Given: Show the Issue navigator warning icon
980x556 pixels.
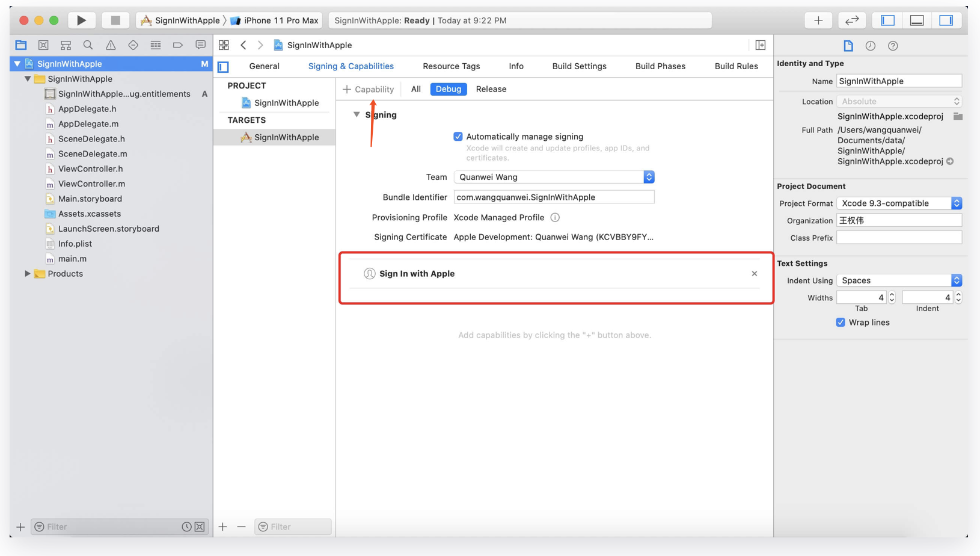Looking at the screenshot, I should tap(111, 45).
